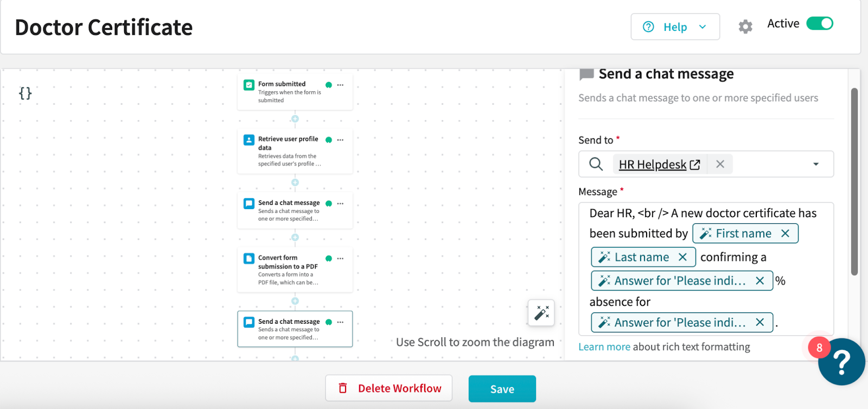Viewport: 868px width, 409px height.
Task: Open the Learn more link
Action: tap(604, 347)
